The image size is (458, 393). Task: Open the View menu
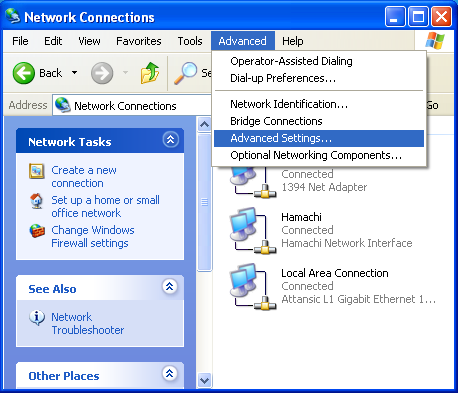click(89, 41)
